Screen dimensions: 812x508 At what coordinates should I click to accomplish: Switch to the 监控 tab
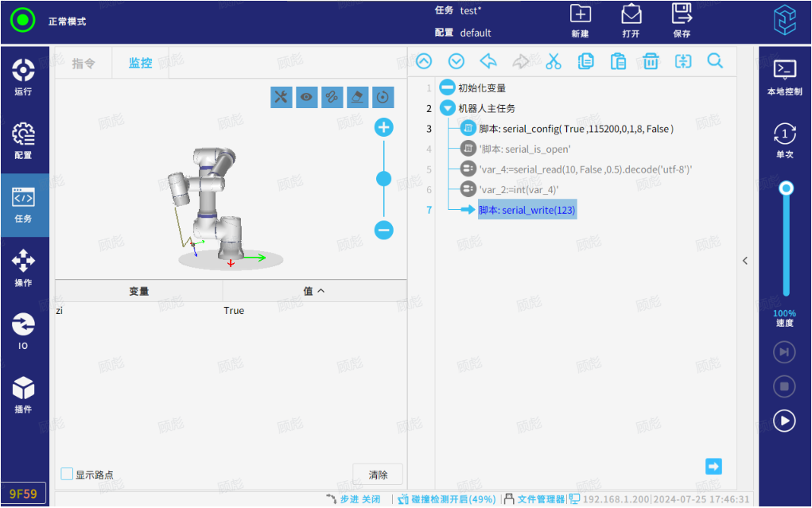(x=141, y=64)
